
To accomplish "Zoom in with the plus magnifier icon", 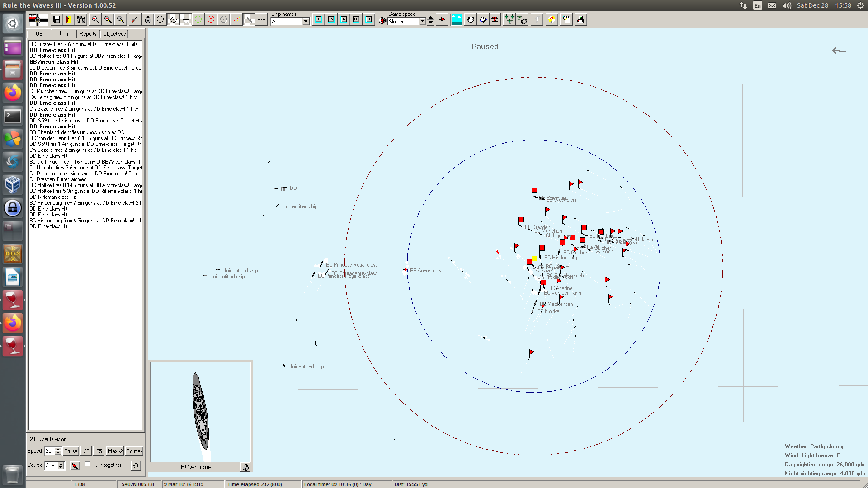I will click(95, 19).
